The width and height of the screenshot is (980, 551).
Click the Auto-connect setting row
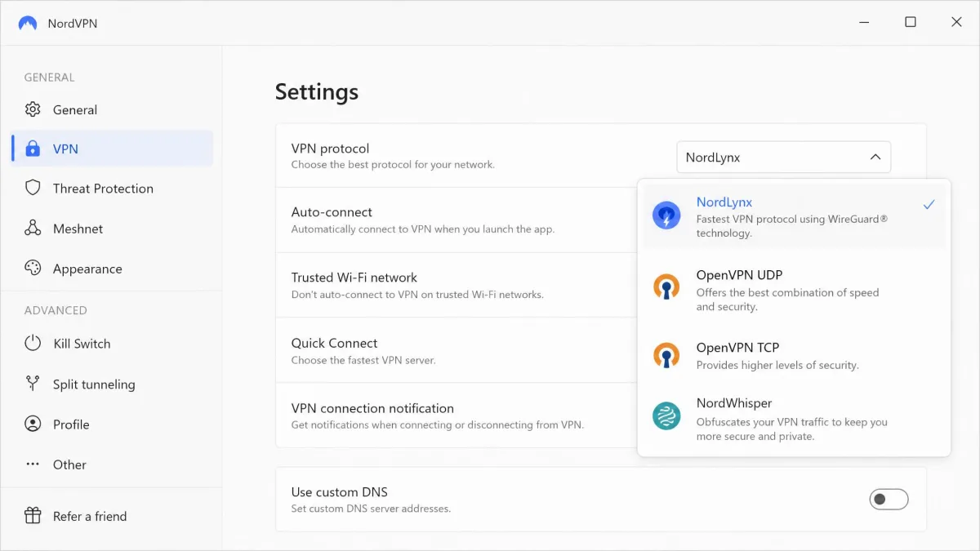point(456,220)
